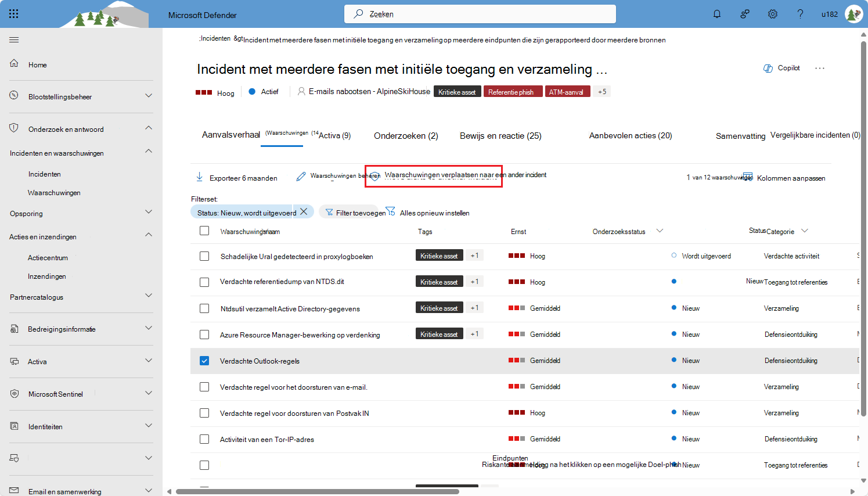Expand the Blootstellingsbeheer chevron
This screenshot has width=868, height=496.
[149, 96]
